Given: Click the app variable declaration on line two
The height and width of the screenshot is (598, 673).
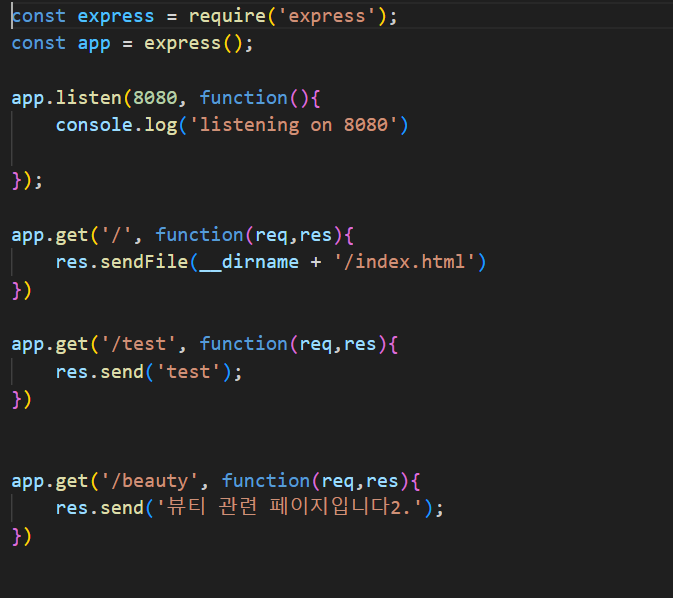Looking at the screenshot, I should pyautogui.click(x=94, y=44).
